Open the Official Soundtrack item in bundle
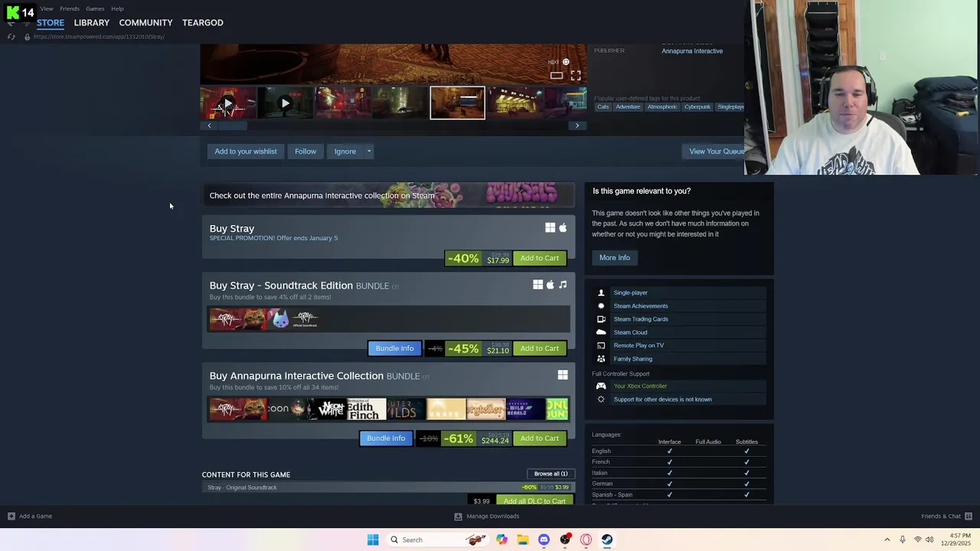 click(x=305, y=319)
